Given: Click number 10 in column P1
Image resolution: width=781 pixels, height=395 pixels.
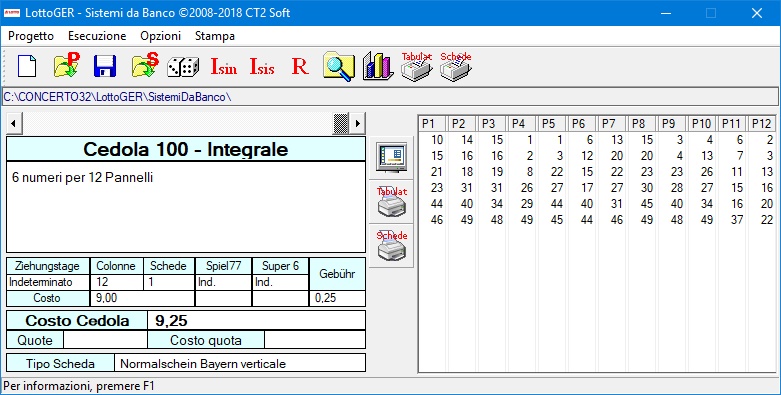Looking at the screenshot, I should [x=437, y=140].
